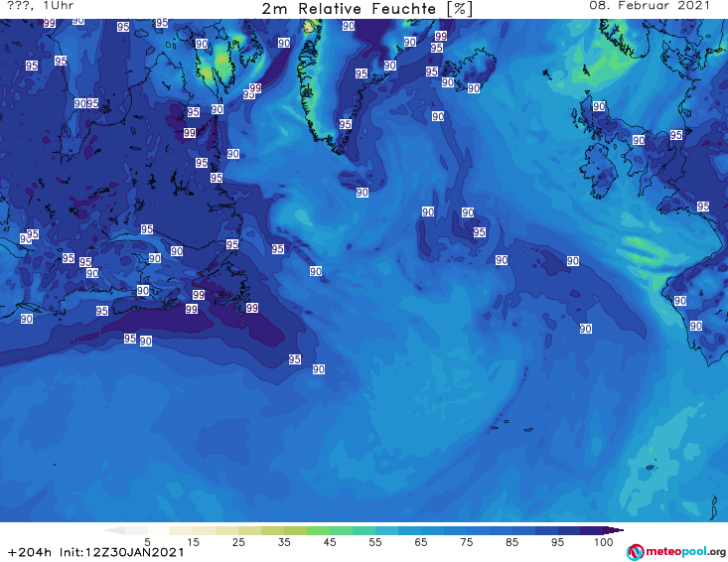Click legend value 35 on the color scale
Viewport: 728px width, 562px height.
(284, 542)
